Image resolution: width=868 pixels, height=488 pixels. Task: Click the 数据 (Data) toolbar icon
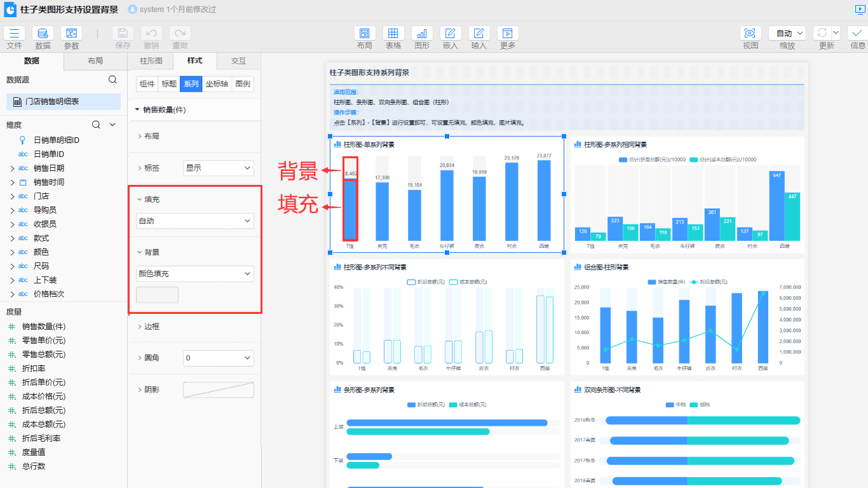(x=43, y=34)
